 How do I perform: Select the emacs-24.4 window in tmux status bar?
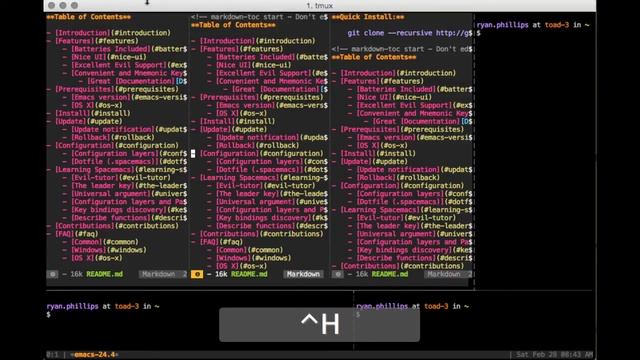pyautogui.click(x=94, y=355)
